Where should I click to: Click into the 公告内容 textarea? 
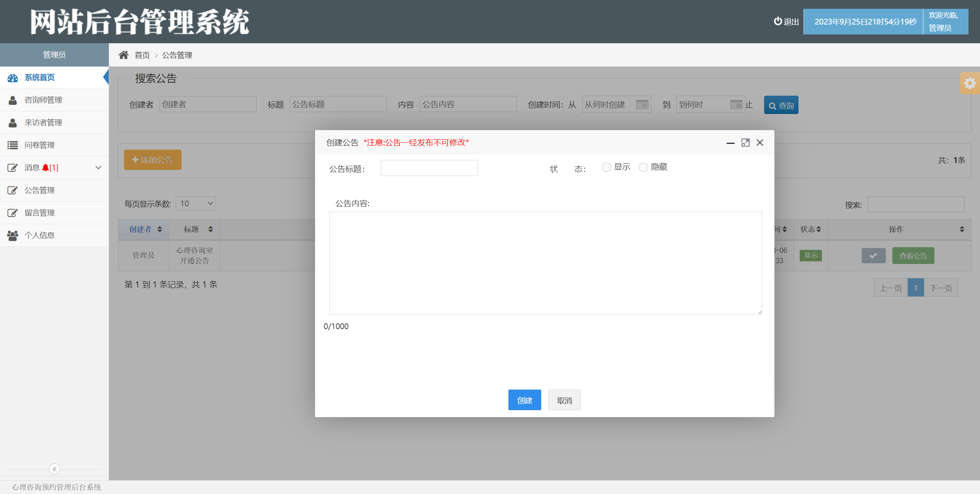pos(545,263)
